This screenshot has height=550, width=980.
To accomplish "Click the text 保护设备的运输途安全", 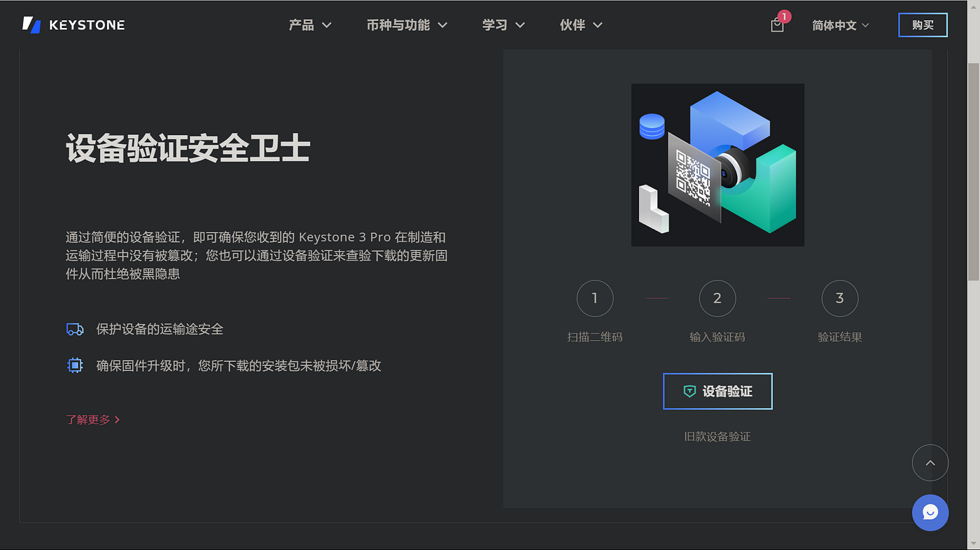I will 160,329.
